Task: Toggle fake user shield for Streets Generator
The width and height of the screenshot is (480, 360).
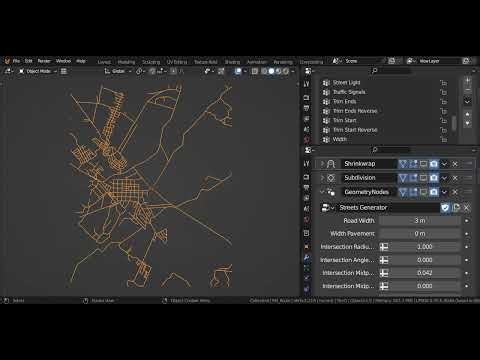Action: [x=445, y=208]
